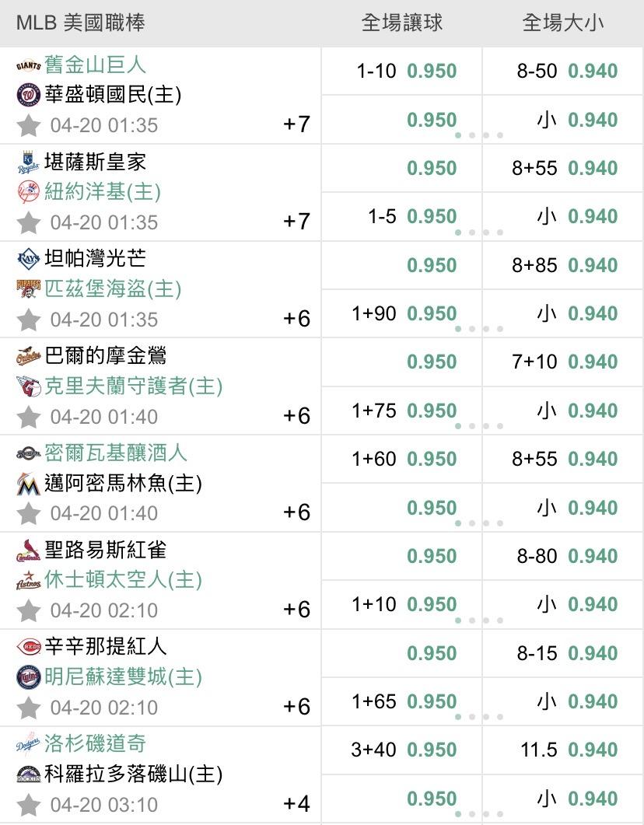Open 密爾瓦基釀酒人 team name
The image size is (644, 825).
pyautogui.click(x=116, y=453)
